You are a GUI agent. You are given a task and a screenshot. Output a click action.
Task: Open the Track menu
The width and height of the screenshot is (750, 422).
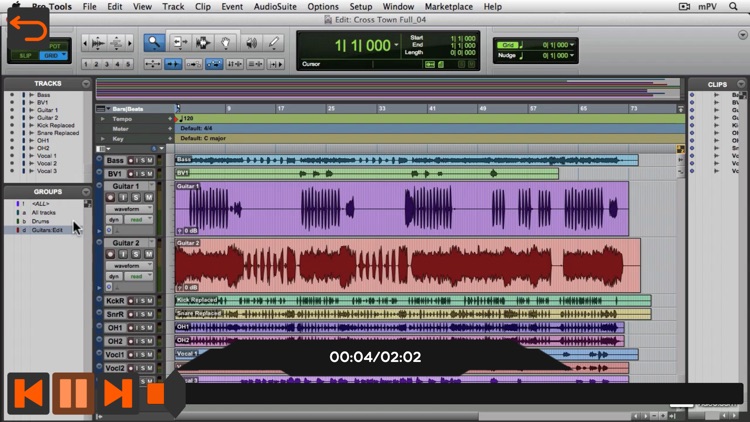click(x=173, y=7)
